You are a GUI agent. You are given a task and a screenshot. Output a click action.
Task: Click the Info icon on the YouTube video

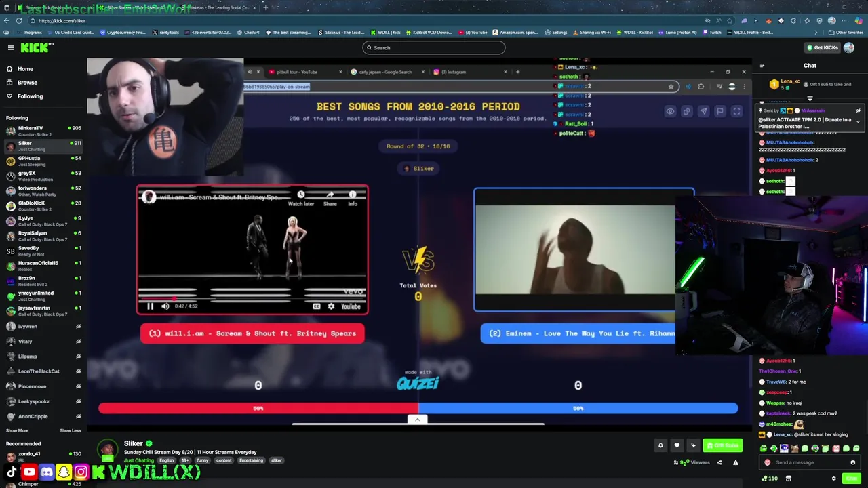(x=353, y=198)
